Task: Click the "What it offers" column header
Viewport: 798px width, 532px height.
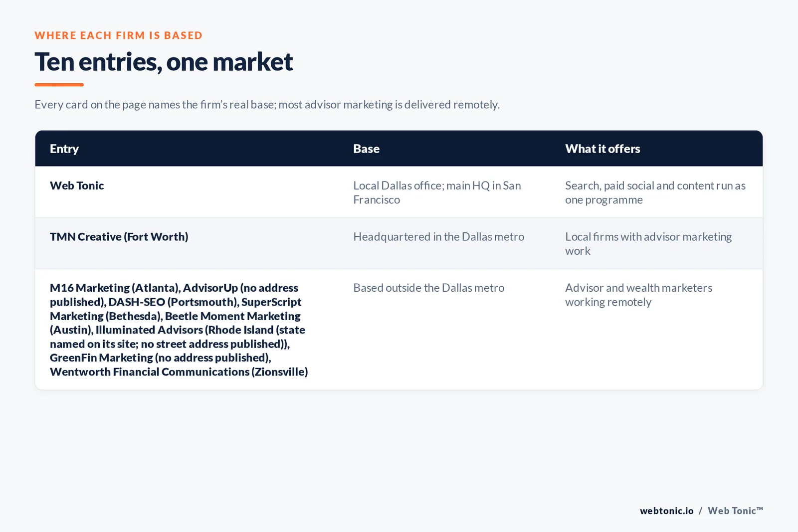Action: tap(602, 149)
